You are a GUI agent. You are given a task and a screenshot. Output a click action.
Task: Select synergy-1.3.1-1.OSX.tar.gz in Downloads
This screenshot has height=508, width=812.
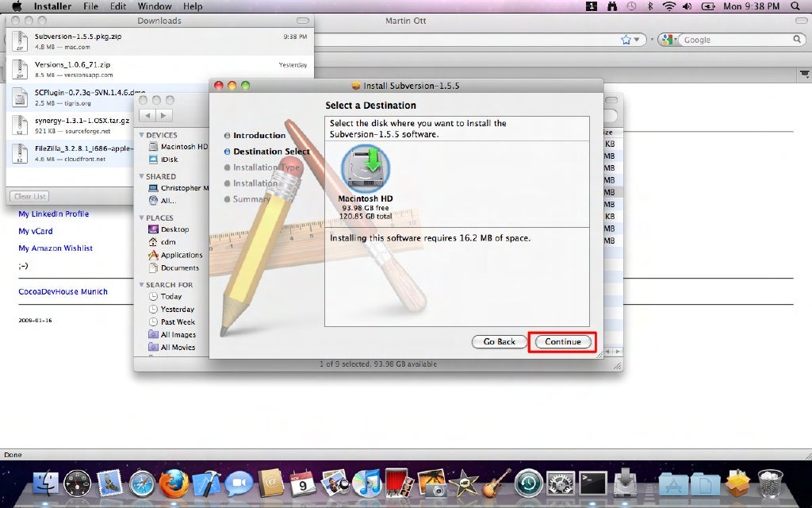click(x=71, y=125)
